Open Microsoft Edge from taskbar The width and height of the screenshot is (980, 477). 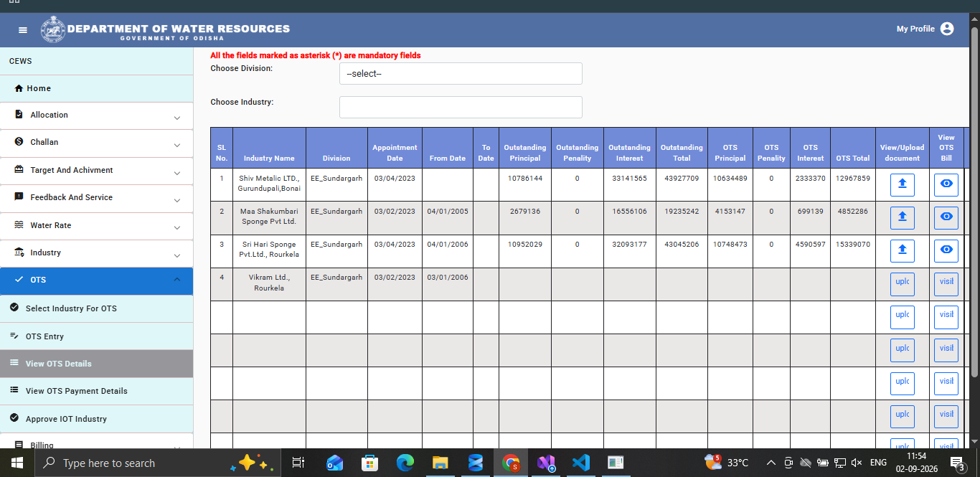tap(405, 463)
